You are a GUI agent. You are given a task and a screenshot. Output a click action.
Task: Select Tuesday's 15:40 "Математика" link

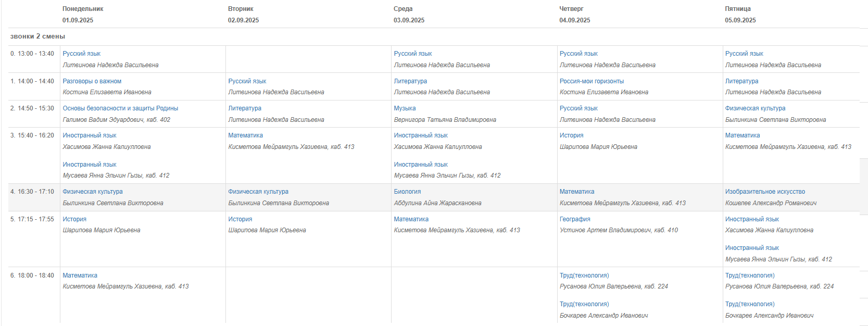pyautogui.click(x=245, y=135)
